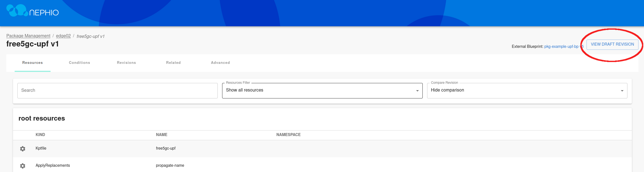Select the Kptfile resource row
The width and height of the screenshot is (644, 172).
pyautogui.click(x=166, y=148)
